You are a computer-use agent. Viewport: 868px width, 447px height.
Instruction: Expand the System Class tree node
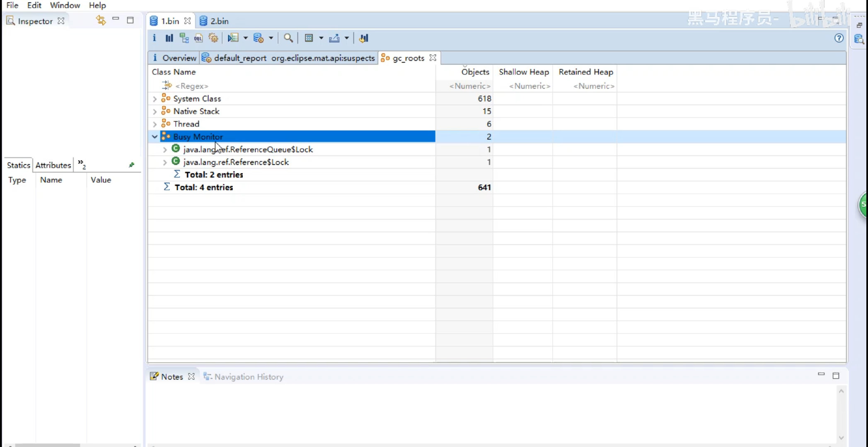coord(155,99)
